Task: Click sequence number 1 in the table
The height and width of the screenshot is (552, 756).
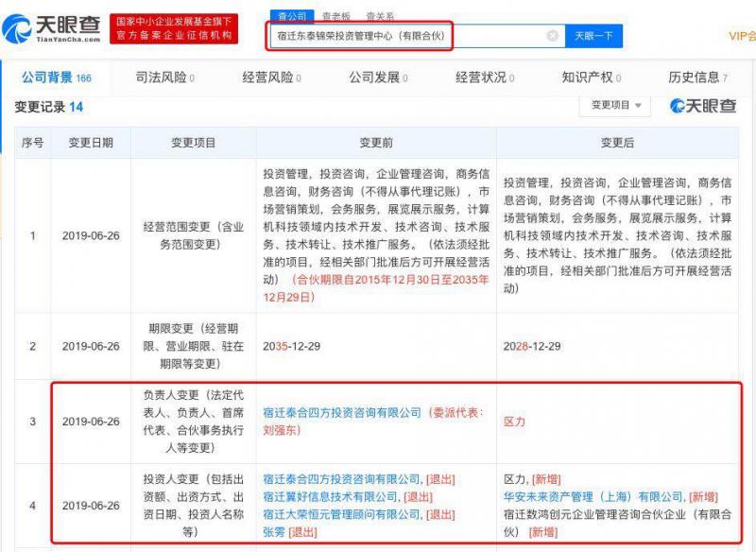Action: [x=33, y=235]
